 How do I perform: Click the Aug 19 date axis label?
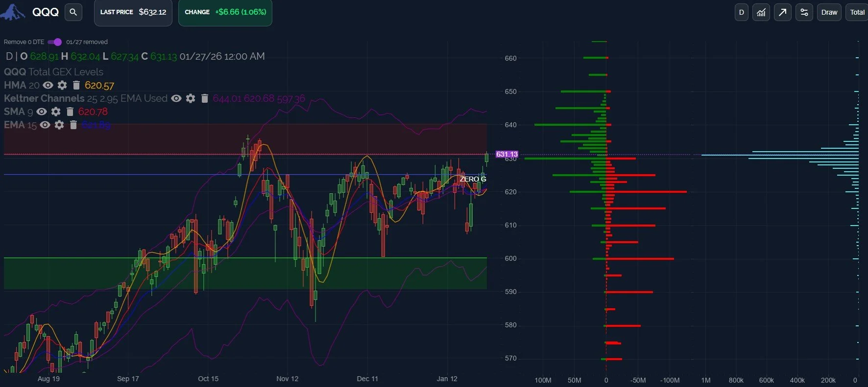48,379
